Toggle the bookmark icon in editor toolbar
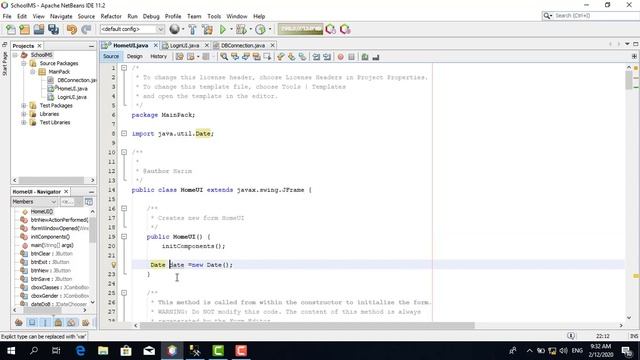 [302, 57]
